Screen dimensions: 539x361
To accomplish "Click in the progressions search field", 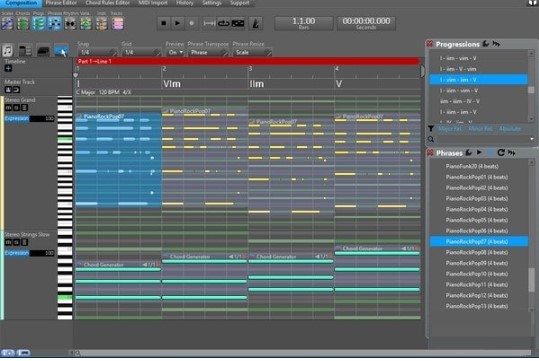I will click(x=482, y=139).
